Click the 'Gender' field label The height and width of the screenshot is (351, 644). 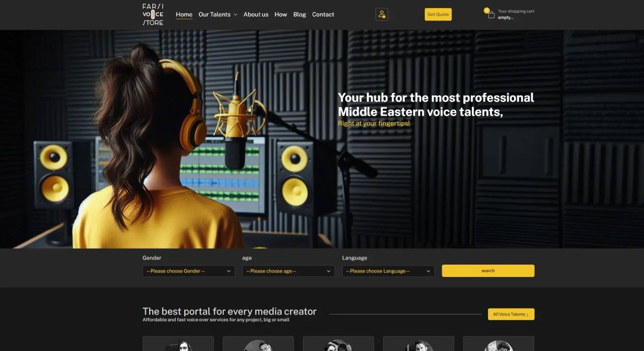[152, 258]
